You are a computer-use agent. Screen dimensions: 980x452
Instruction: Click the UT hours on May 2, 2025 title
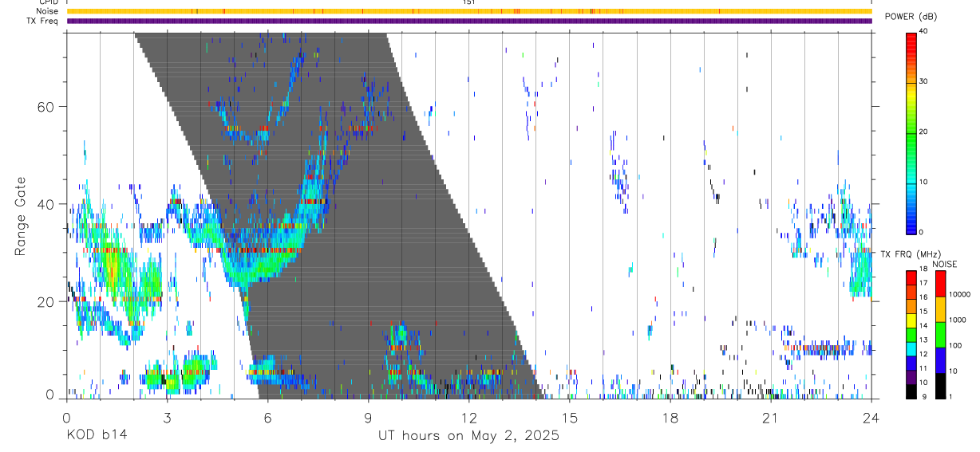click(469, 436)
